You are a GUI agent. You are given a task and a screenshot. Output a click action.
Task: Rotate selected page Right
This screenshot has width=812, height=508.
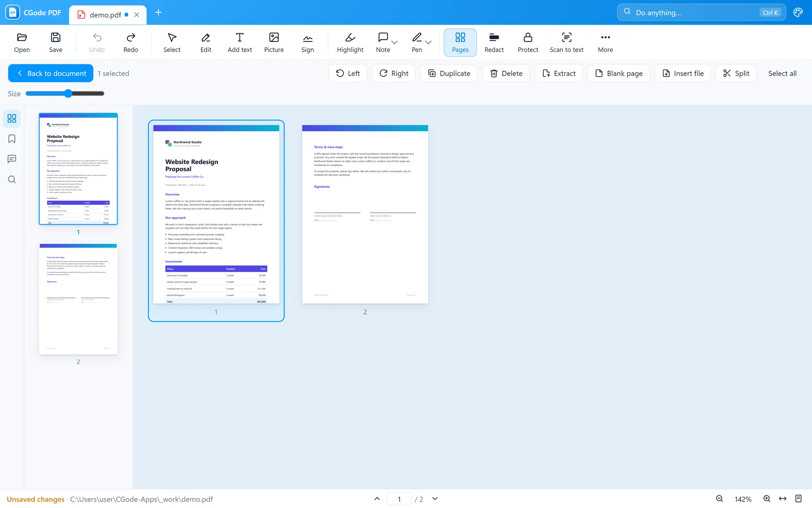[393, 73]
